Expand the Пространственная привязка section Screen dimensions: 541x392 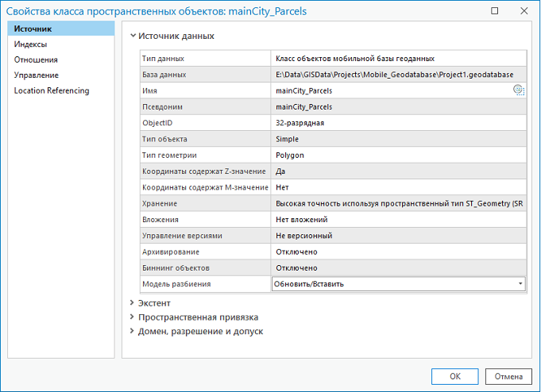[133, 317]
